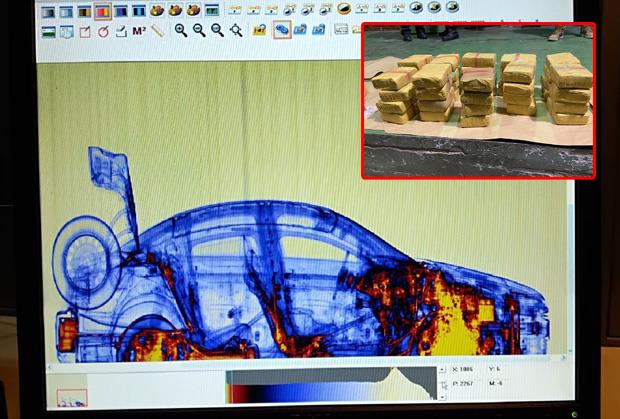Click the padlock folder icon
This screenshot has height=419, width=620.
(260, 31)
